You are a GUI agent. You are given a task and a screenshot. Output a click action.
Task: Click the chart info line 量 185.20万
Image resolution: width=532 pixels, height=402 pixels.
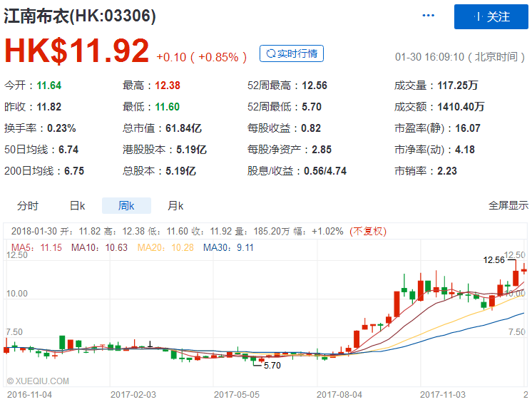pyautogui.click(x=262, y=232)
